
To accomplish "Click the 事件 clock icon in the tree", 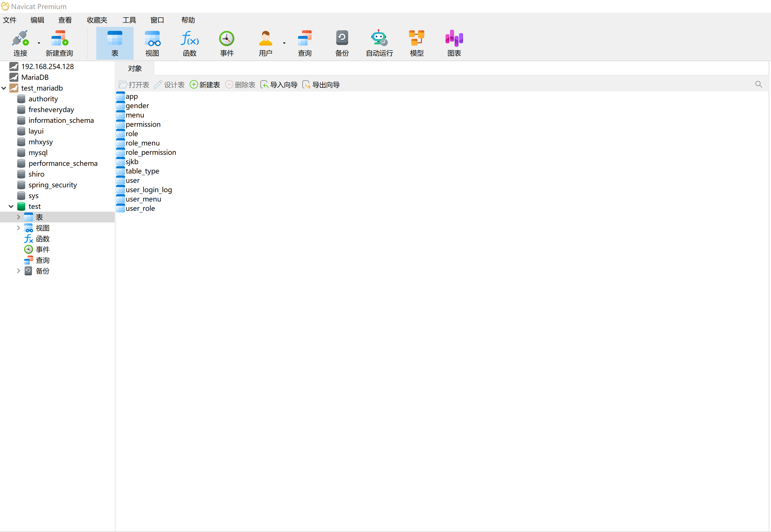I will click(x=29, y=249).
